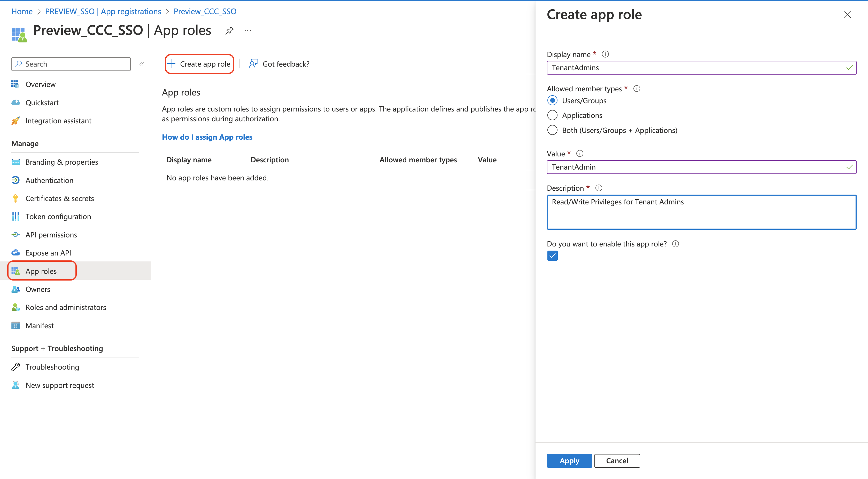
Task: Click info icon next to Display name
Action: [x=605, y=54]
